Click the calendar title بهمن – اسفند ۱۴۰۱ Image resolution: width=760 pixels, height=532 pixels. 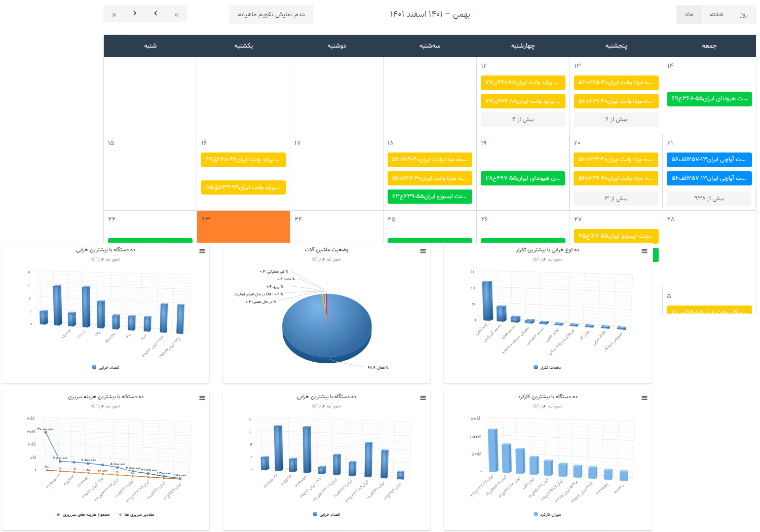coord(430,14)
